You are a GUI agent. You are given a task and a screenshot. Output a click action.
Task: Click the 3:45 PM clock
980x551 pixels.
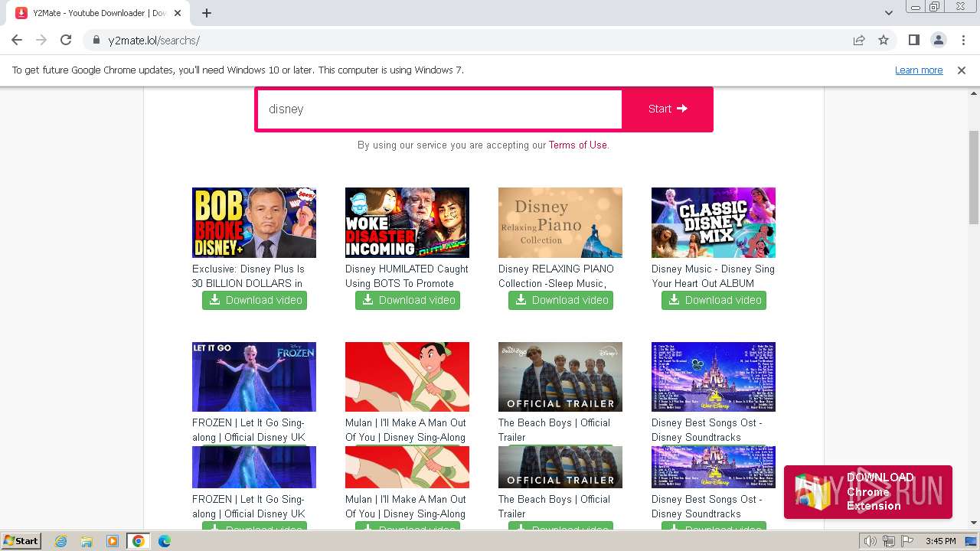coord(940,541)
